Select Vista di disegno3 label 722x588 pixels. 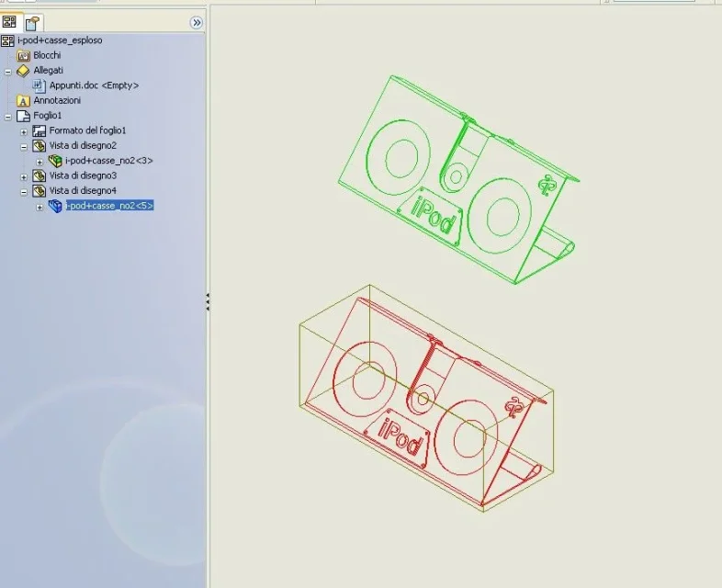pos(83,175)
